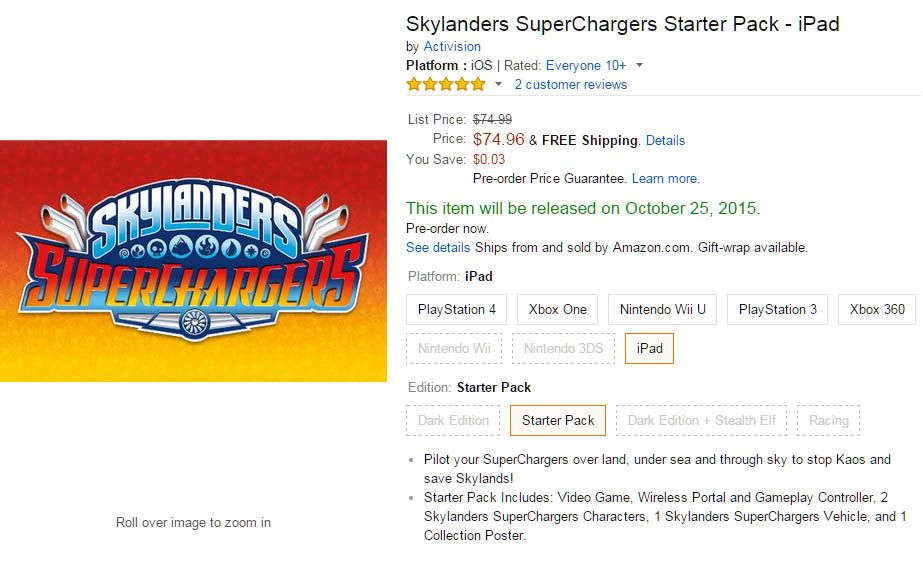Open the 2 customer reviews link

570,84
